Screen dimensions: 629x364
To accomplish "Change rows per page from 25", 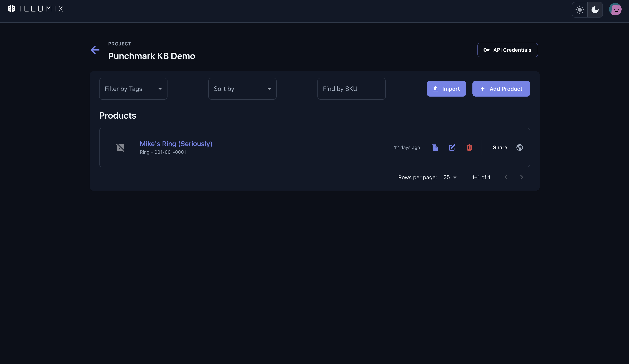I will [450, 177].
